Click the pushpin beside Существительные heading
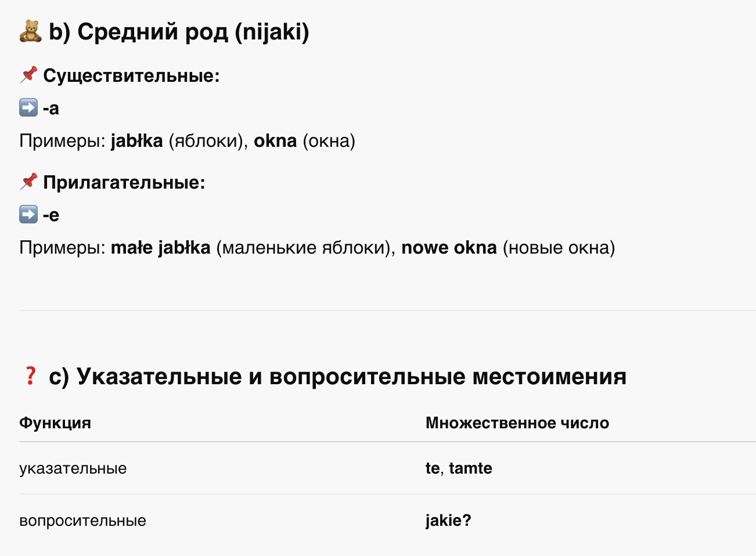 pyautogui.click(x=28, y=75)
